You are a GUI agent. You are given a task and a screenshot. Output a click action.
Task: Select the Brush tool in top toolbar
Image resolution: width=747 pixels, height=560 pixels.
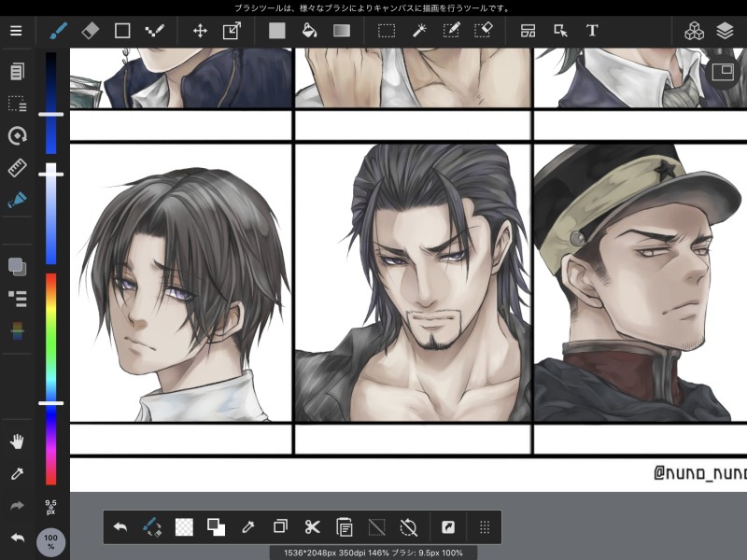(58, 31)
